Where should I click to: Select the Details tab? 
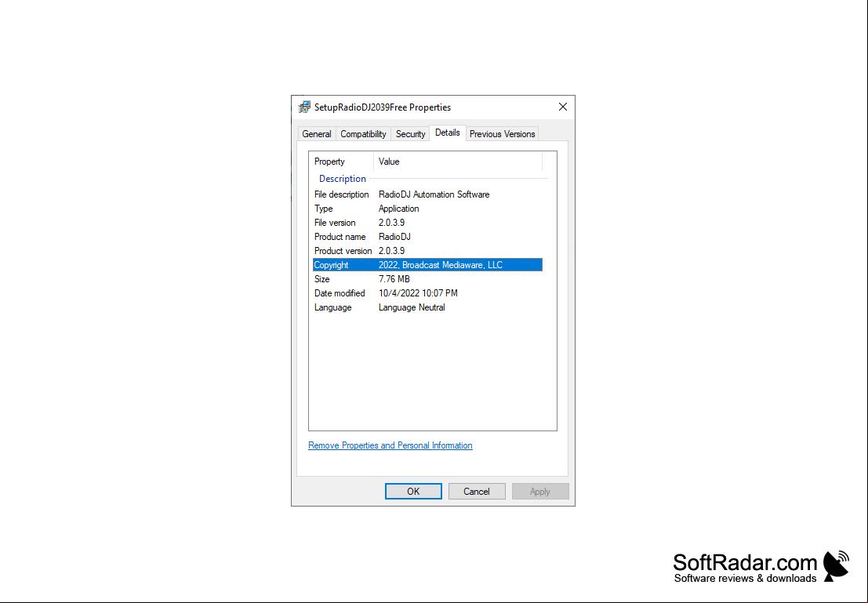pos(447,133)
